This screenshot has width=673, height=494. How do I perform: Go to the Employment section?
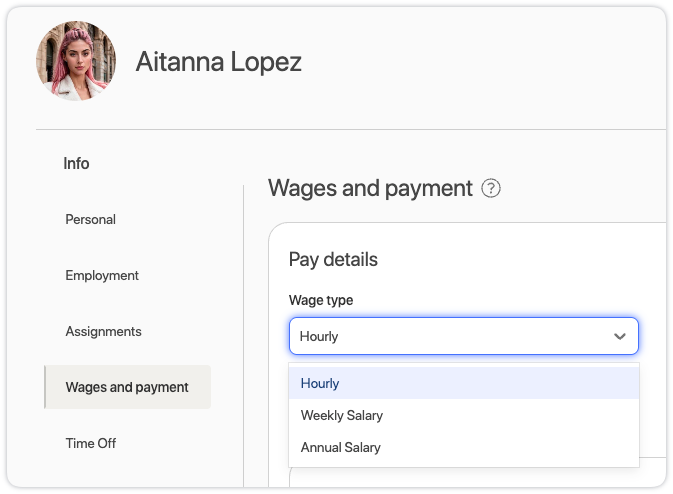click(x=102, y=275)
